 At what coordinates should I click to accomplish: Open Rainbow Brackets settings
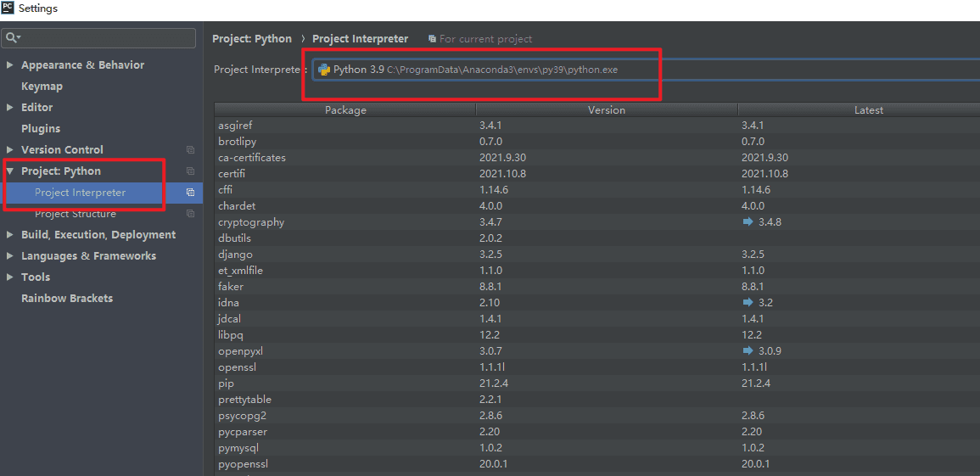click(67, 299)
